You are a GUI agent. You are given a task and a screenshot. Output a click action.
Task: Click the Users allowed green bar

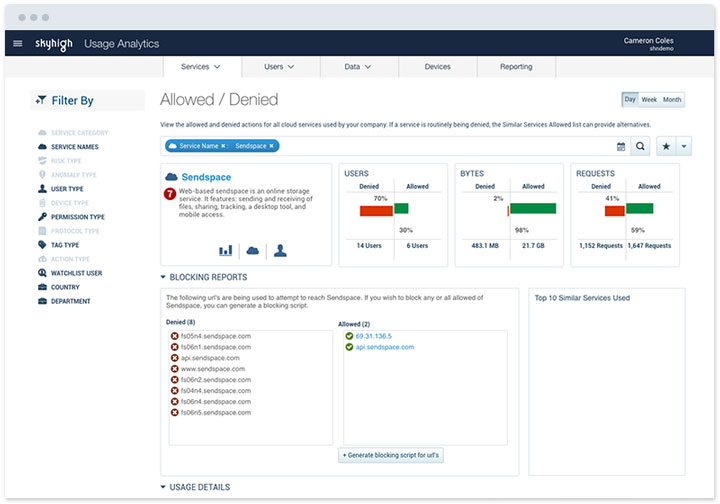pyautogui.click(x=401, y=208)
